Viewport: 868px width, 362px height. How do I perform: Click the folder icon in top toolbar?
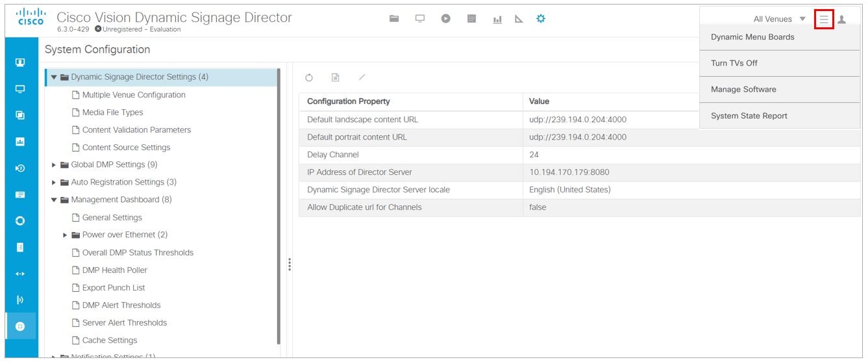(394, 19)
